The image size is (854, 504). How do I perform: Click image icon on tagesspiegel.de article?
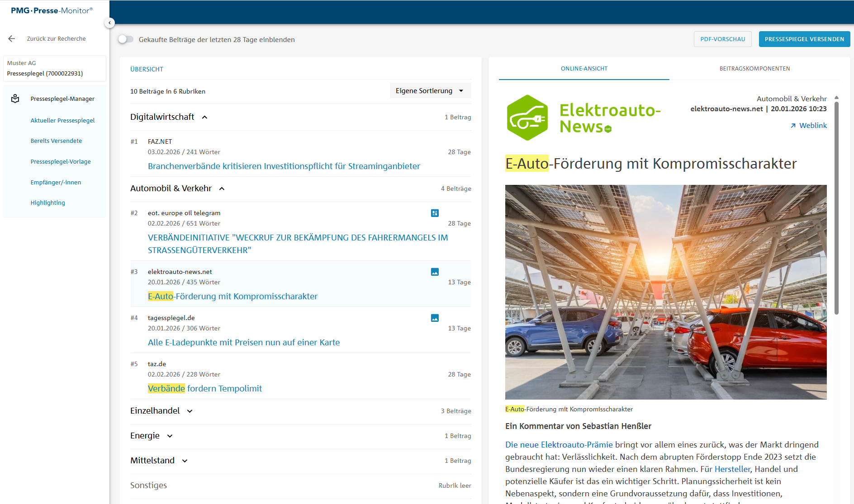(x=435, y=318)
